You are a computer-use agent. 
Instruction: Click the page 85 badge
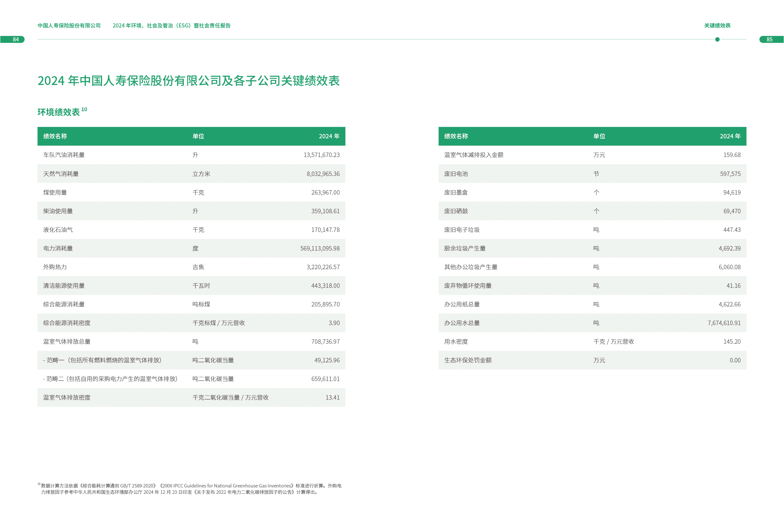click(769, 39)
